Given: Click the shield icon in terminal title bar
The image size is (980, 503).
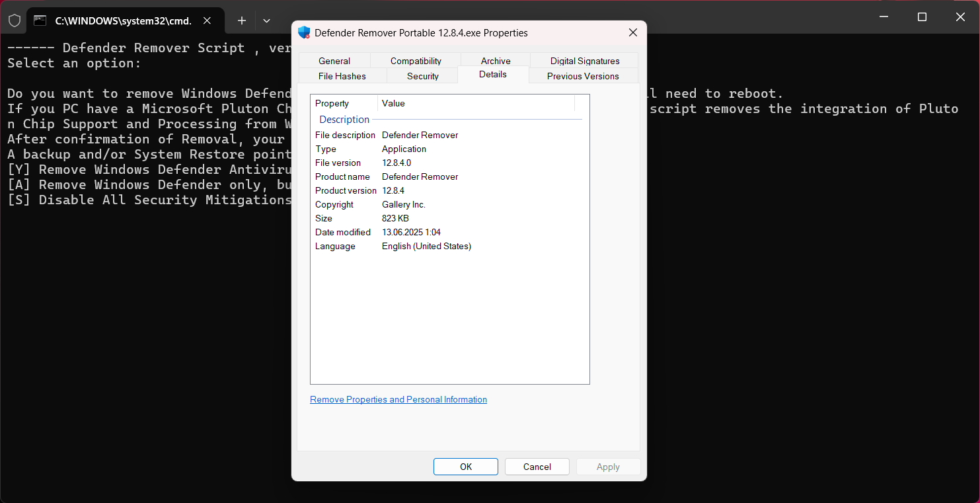Looking at the screenshot, I should (15, 20).
